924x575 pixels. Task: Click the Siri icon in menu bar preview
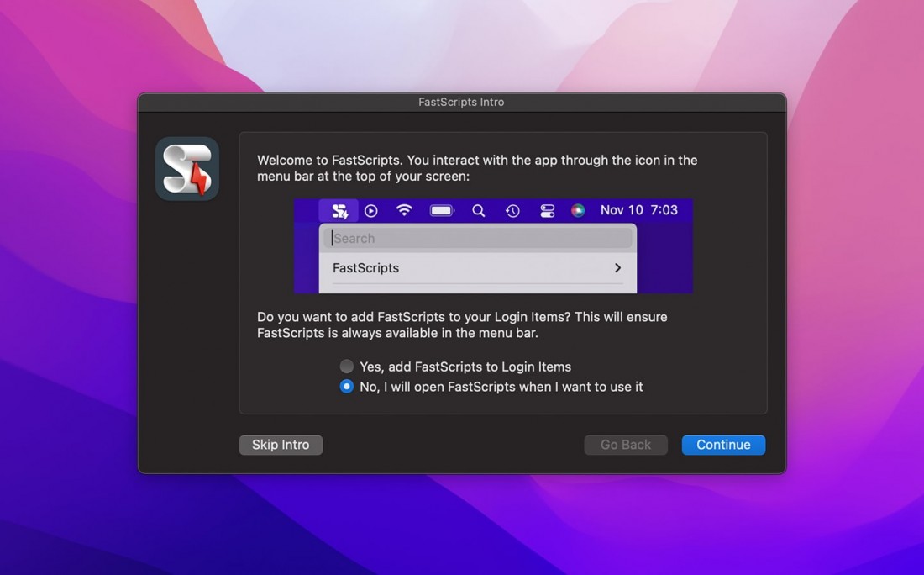578,211
